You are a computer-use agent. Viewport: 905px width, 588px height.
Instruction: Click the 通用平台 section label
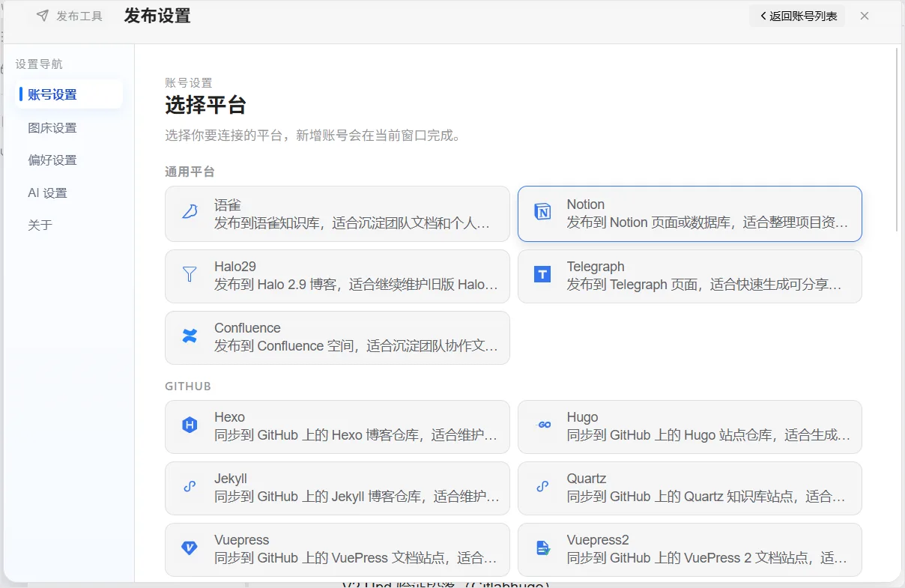(190, 172)
